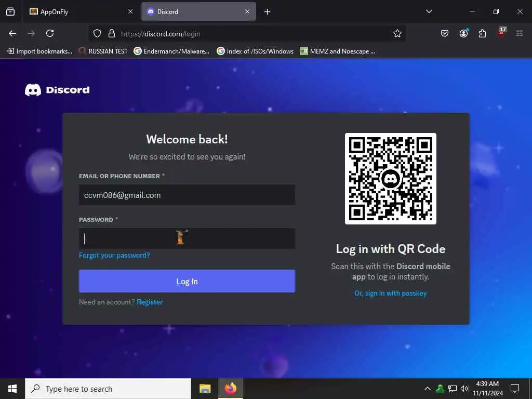Open File Explorer from the taskbar
Screen dimensions: 532x399
coord(205,389)
